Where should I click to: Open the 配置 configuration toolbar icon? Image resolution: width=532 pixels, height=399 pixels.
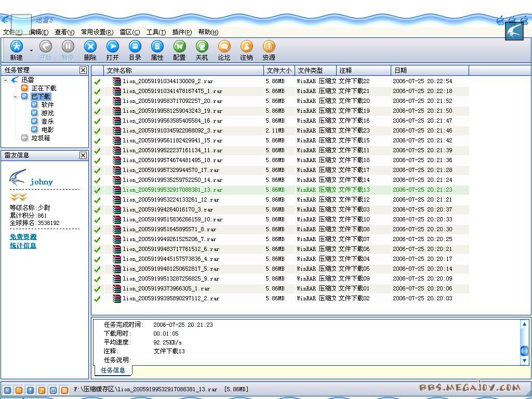179,46
